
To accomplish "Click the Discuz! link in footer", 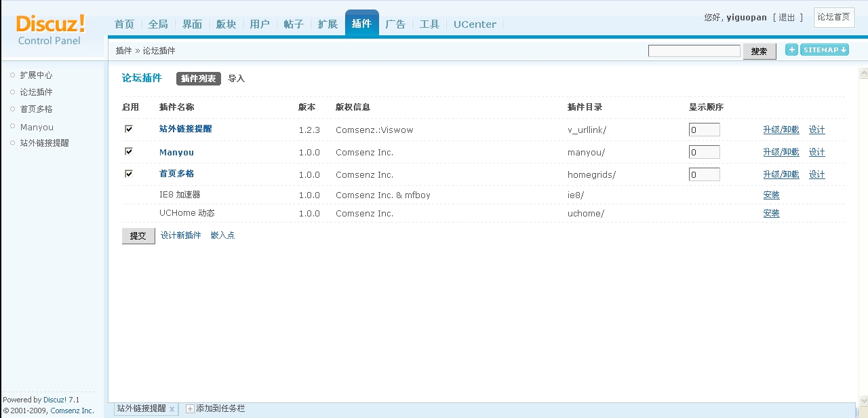I will (55, 400).
